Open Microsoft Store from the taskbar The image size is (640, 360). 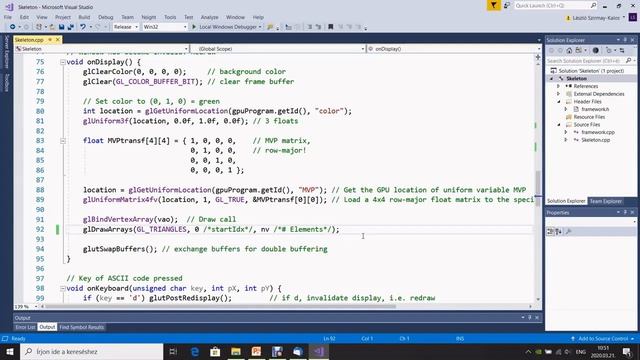[x=215, y=351]
